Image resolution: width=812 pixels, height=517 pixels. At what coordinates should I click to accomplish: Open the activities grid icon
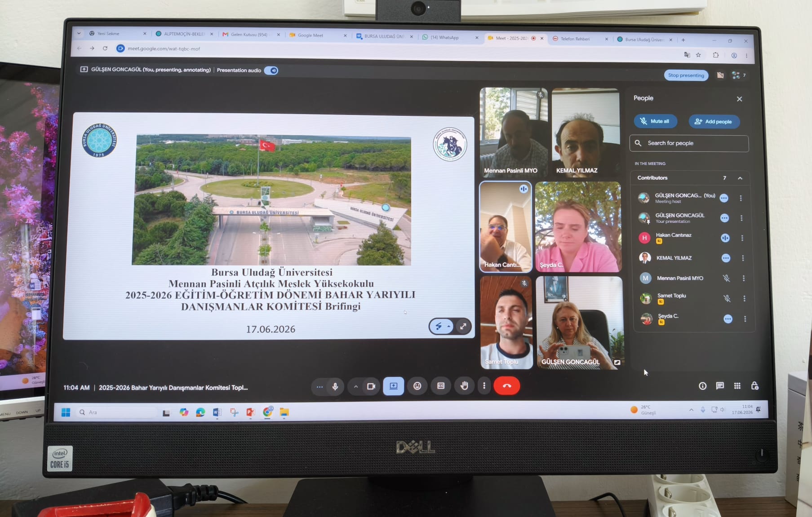(x=737, y=386)
